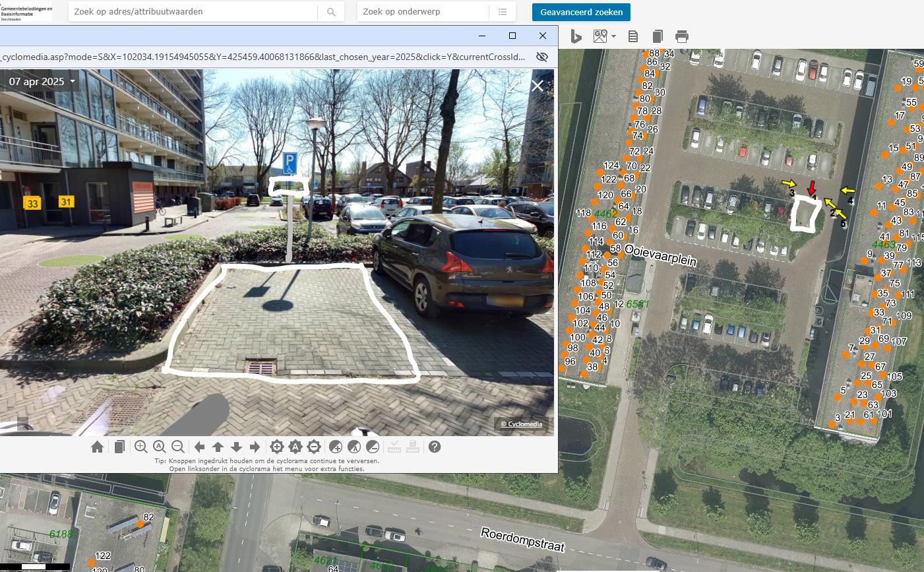Click the red arrow marker on the map
The image size is (924, 572).
pyautogui.click(x=812, y=187)
